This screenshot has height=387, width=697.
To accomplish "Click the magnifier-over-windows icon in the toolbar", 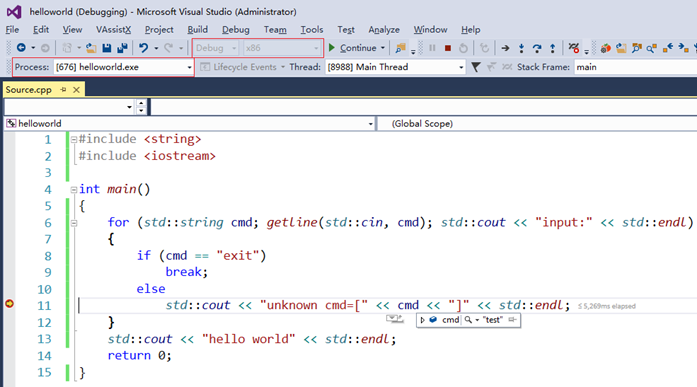I will pyautogui.click(x=637, y=48).
